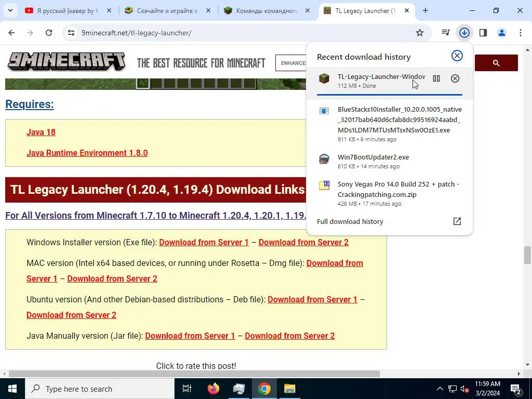Click the 'Type here to search' taskbar box
Screen dimensions: 532x399
(x=100, y=389)
